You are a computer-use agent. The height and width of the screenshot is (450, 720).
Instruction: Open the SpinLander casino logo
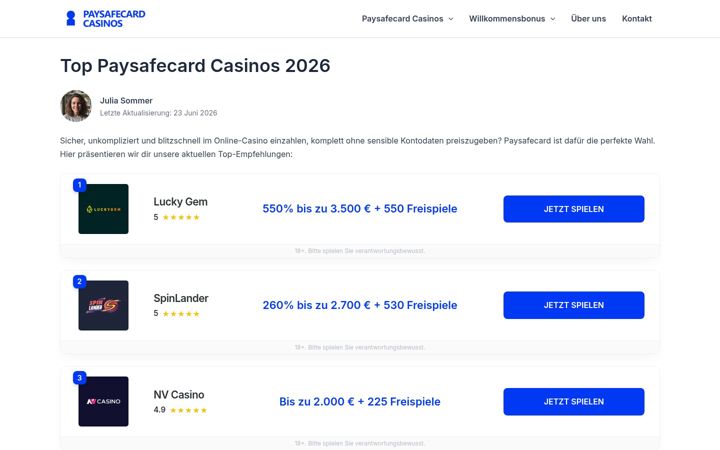(103, 305)
